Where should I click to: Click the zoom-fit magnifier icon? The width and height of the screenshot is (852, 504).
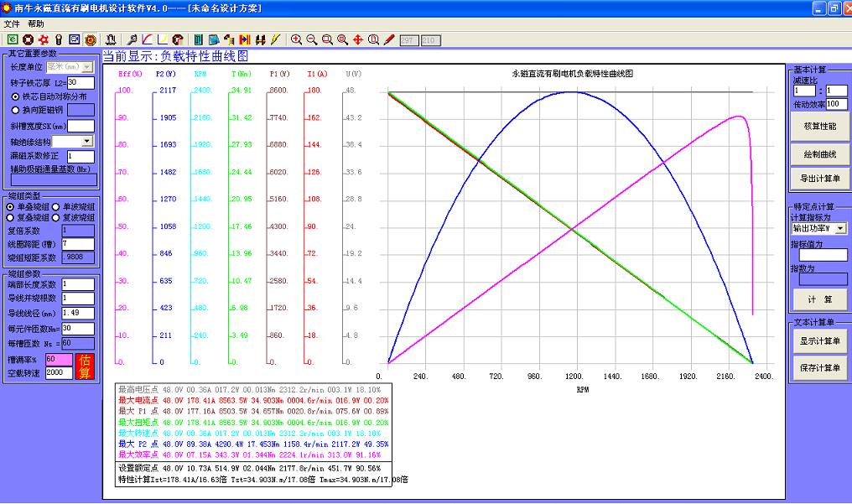[342, 39]
